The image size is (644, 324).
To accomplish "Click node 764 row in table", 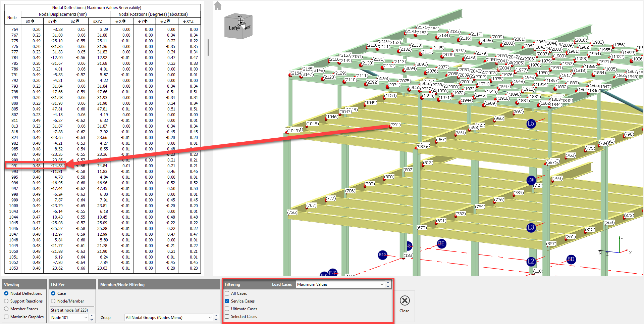I will pos(103,30).
